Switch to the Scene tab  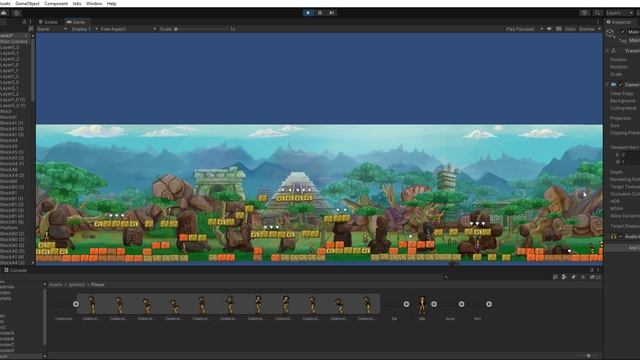[49, 22]
